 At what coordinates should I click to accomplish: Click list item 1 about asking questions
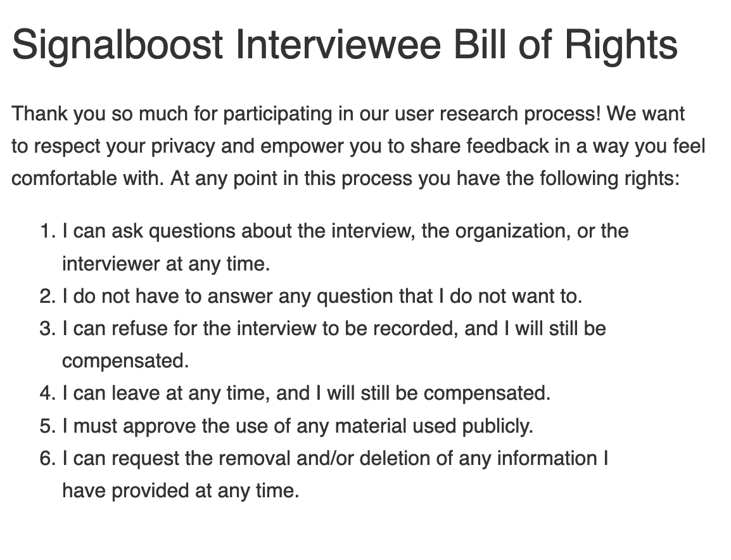pyautogui.click(x=345, y=231)
